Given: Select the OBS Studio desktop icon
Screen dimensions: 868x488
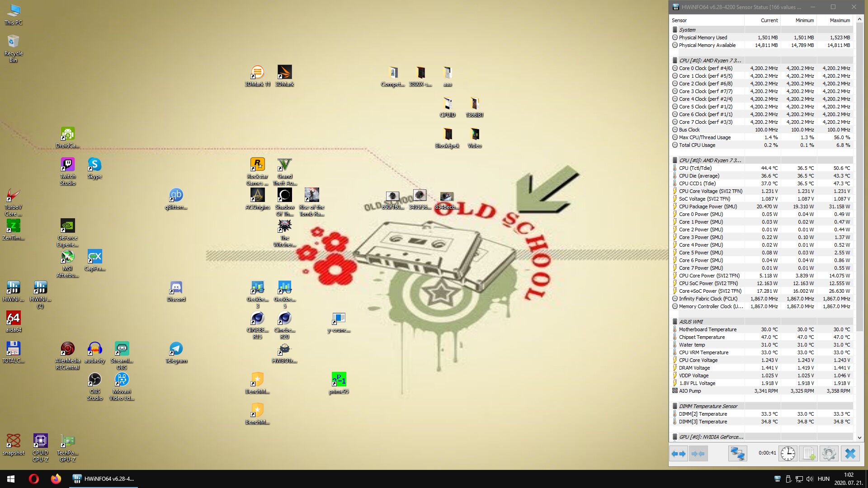Looking at the screenshot, I should (x=94, y=387).
